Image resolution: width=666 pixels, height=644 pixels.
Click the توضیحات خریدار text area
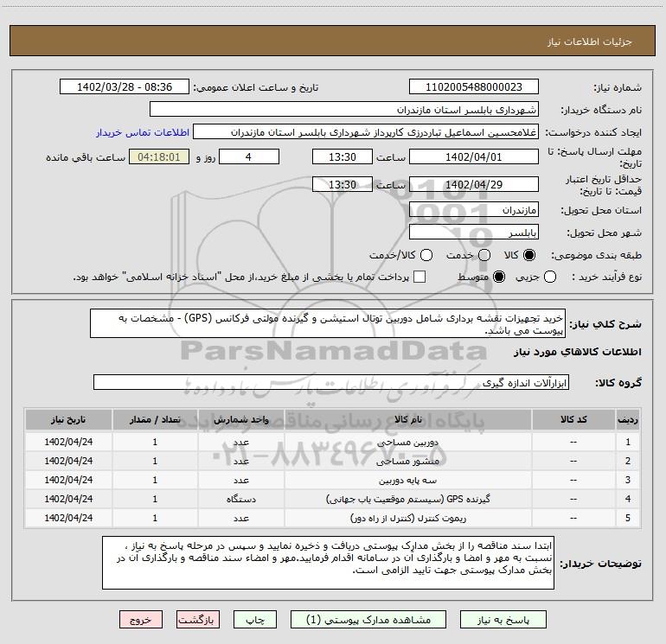coord(328,563)
